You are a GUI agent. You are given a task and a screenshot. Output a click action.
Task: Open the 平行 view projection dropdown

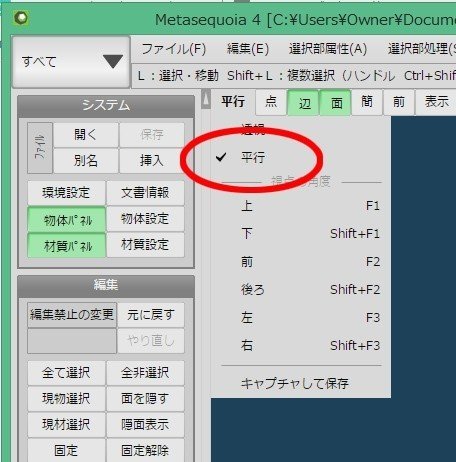[x=233, y=102]
